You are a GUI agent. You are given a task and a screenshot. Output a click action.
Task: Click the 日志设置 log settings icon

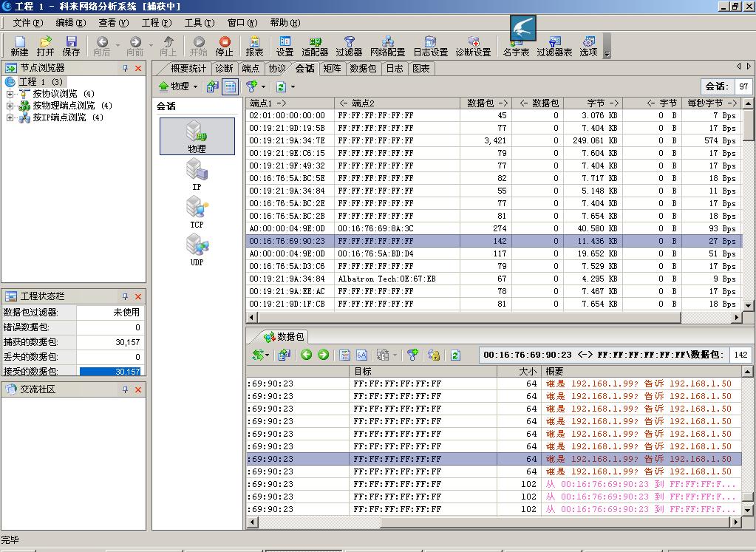click(430, 46)
